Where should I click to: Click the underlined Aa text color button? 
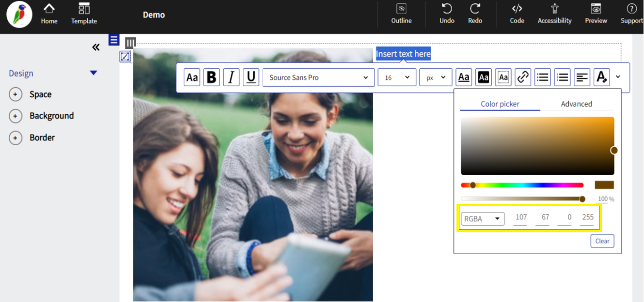coord(464,77)
